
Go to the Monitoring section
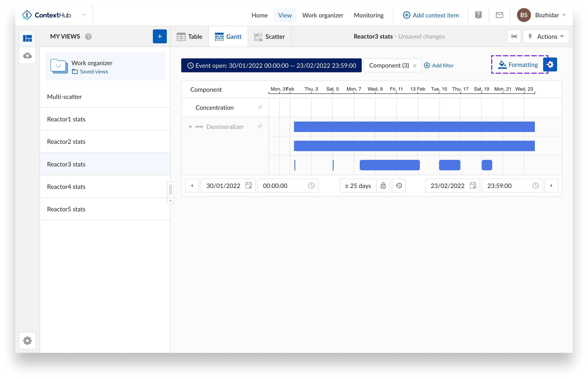pyautogui.click(x=368, y=15)
